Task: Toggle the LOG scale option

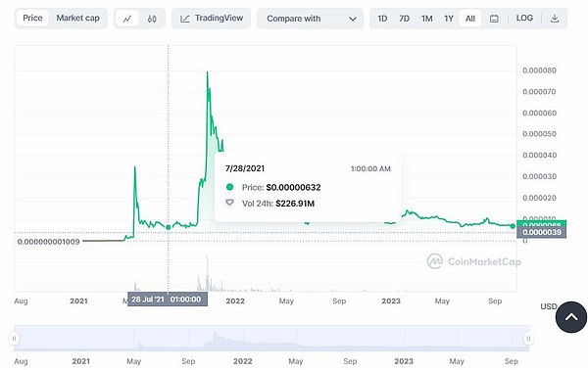Action: pyautogui.click(x=524, y=18)
